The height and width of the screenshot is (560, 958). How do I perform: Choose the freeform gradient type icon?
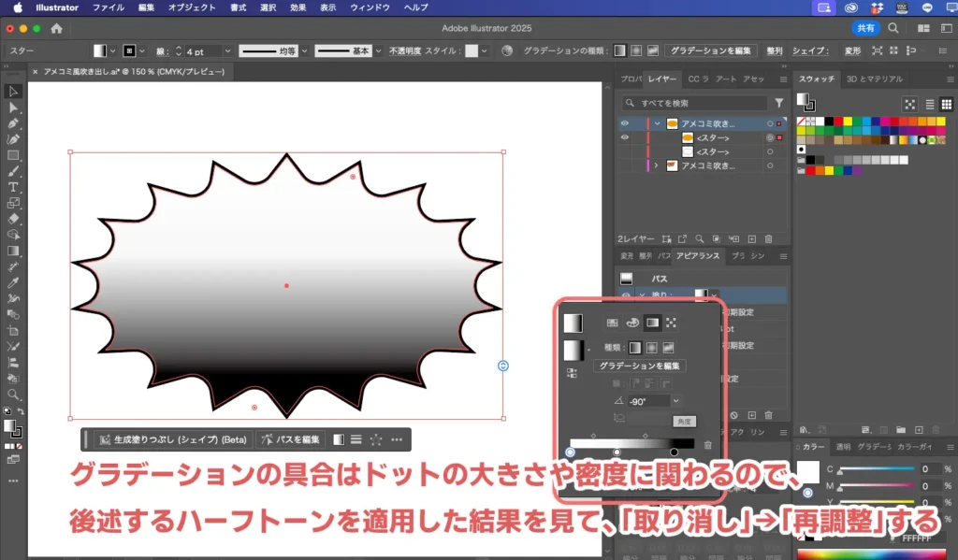point(670,349)
